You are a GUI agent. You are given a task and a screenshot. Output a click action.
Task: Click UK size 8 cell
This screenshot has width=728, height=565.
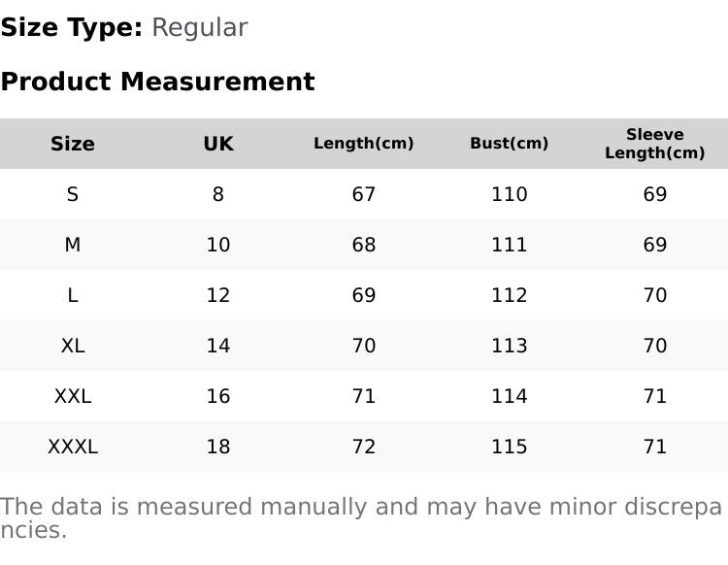(x=218, y=194)
